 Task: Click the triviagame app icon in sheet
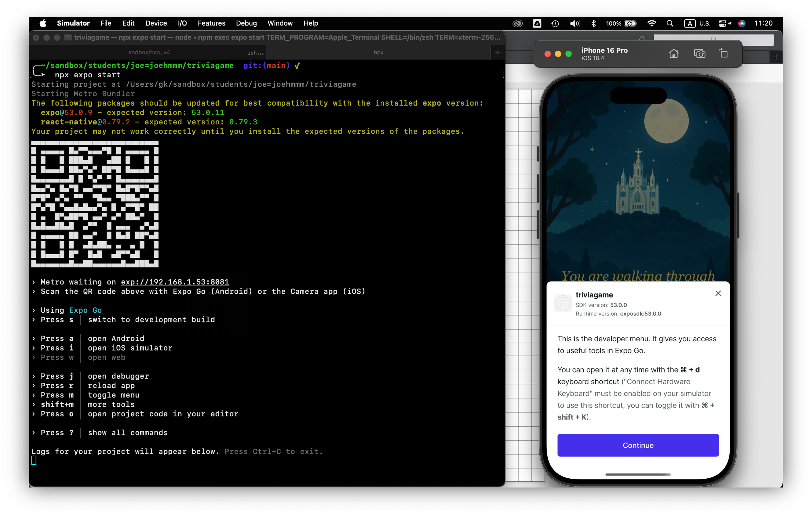point(563,303)
